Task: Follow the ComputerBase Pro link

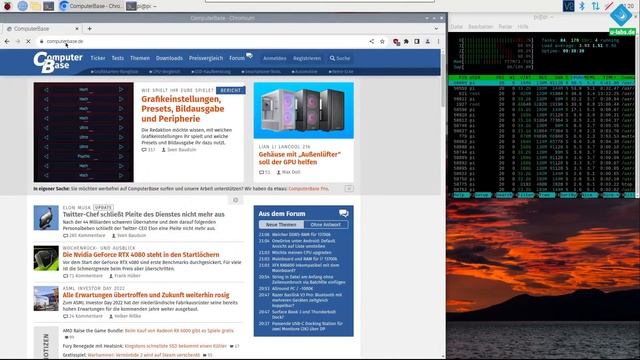Action: (x=309, y=189)
